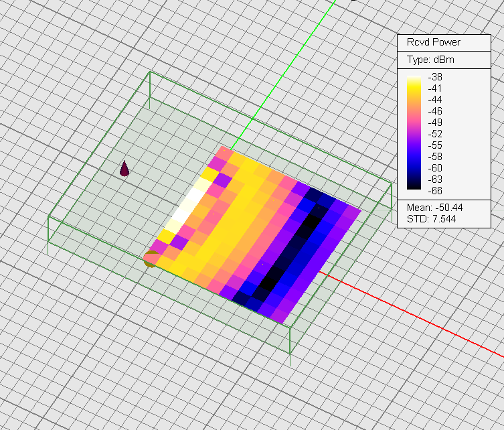Click the middle of the legend color gradient bar
The width and height of the screenshot is (504, 430).
pyautogui.click(x=415, y=133)
